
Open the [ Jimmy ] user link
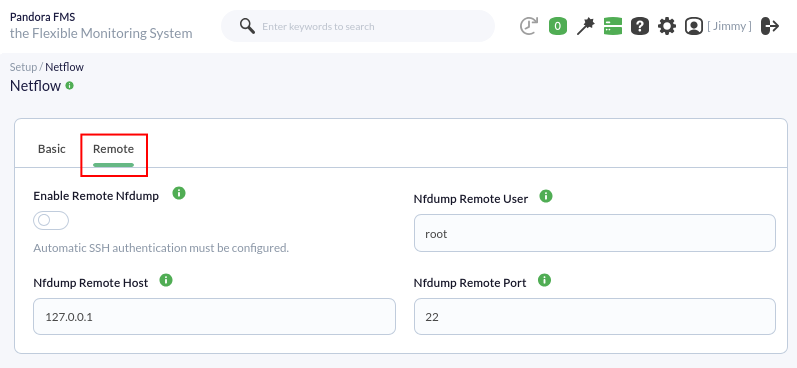[729, 26]
